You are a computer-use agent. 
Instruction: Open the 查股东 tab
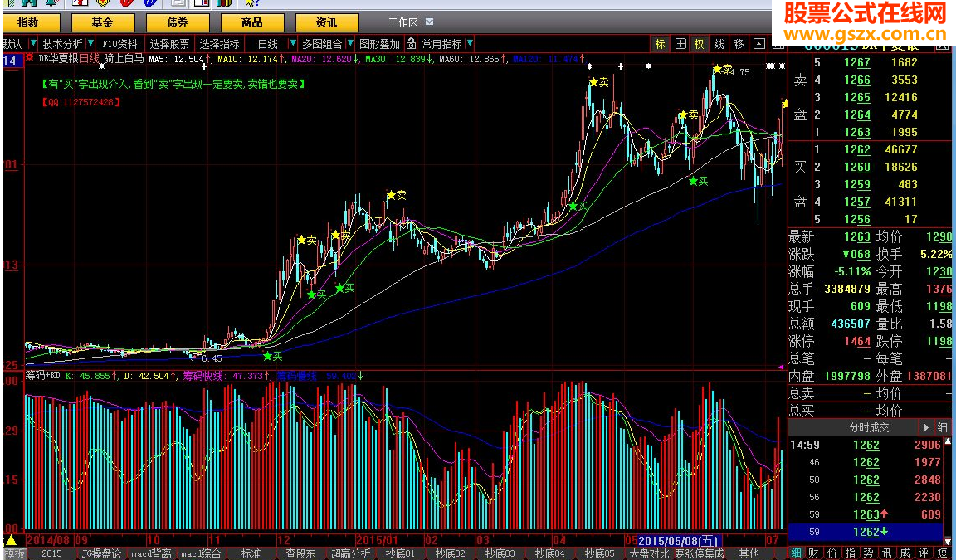[300, 553]
